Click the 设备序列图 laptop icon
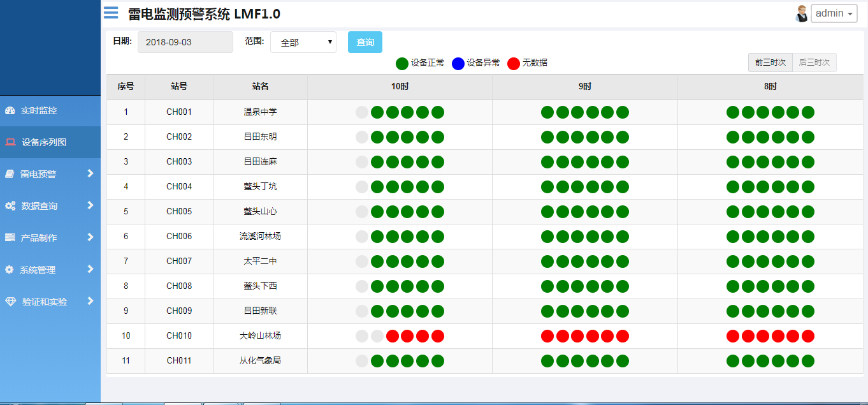 [10, 142]
